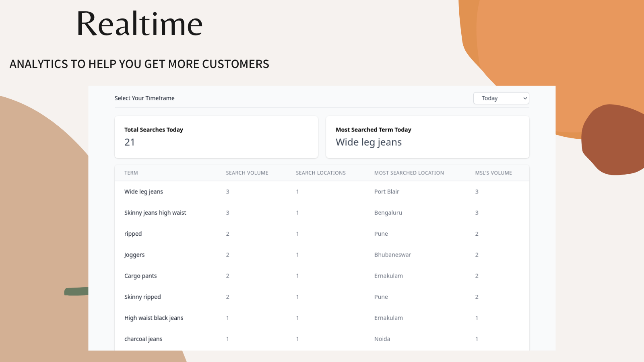Screen dimensions: 644x362
Task: Click the SEARCH LOCATIONS column header
Action: coord(320,173)
